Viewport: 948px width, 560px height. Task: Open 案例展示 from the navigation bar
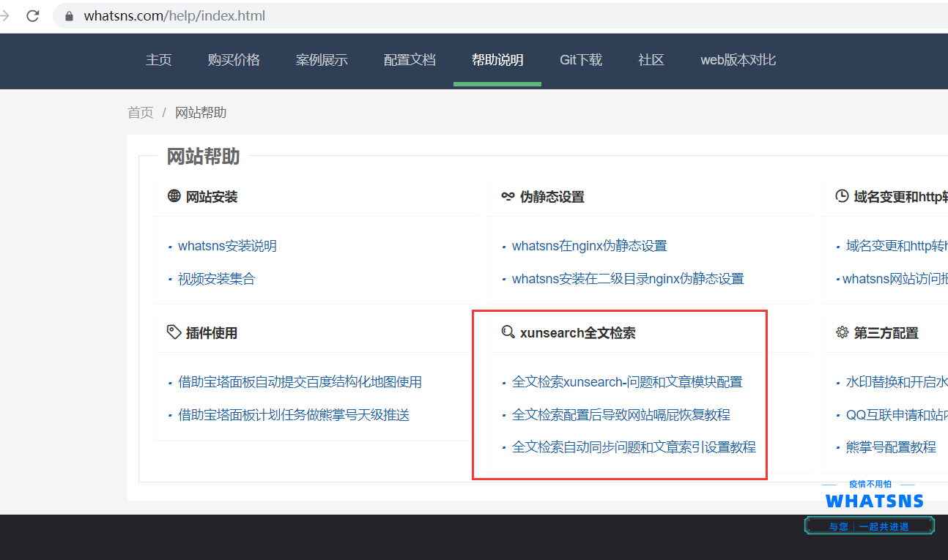[x=322, y=60]
